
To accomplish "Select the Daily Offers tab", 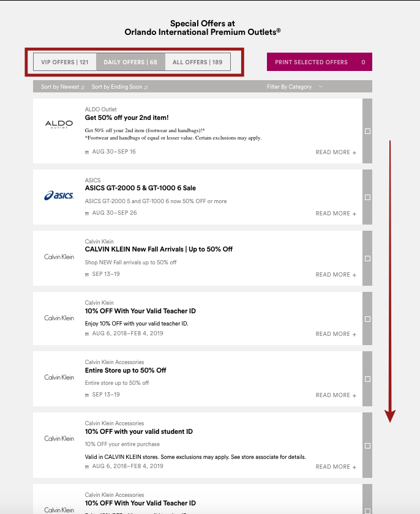I will click(x=130, y=62).
